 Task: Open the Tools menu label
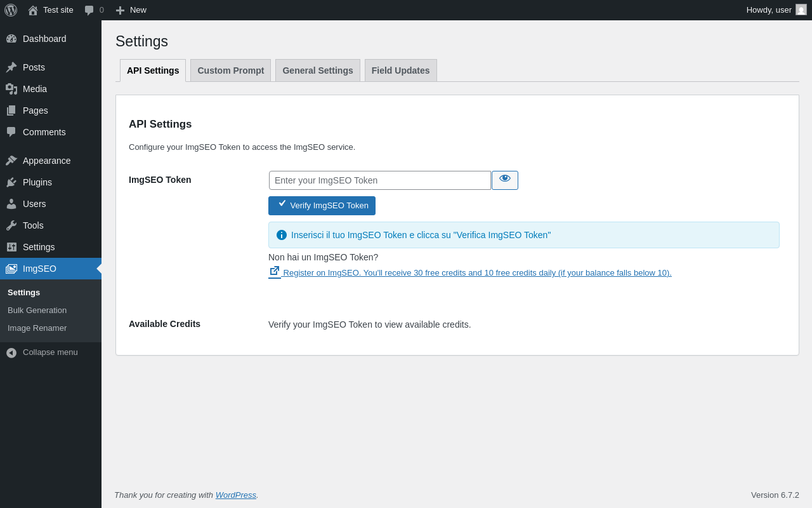pyautogui.click(x=33, y=225)
